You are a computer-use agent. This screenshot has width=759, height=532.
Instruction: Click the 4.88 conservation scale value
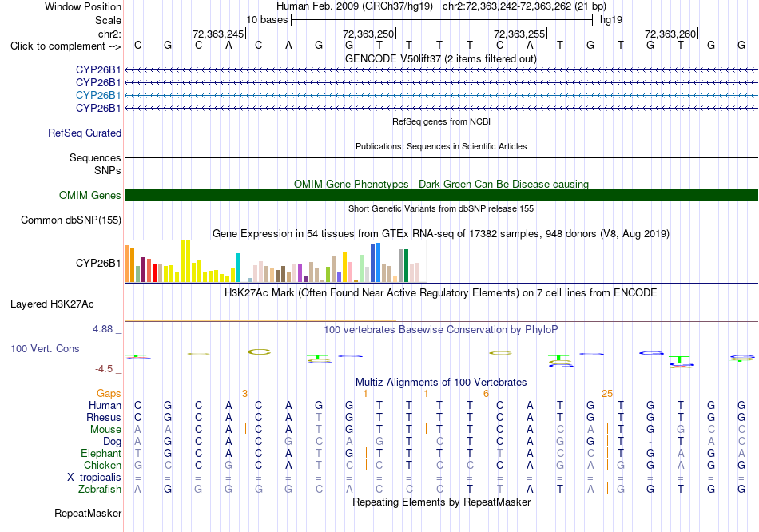click(x=102, y=328)
